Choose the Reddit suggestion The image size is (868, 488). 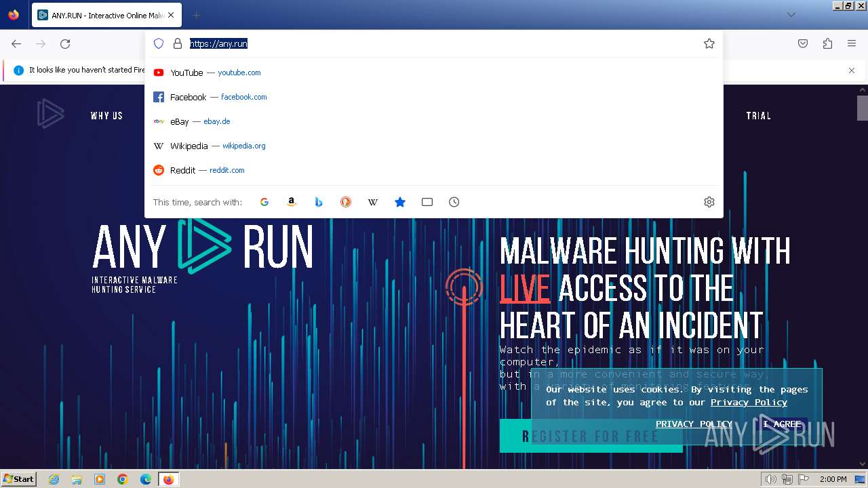pyautogui.click(x=434, y=170)
